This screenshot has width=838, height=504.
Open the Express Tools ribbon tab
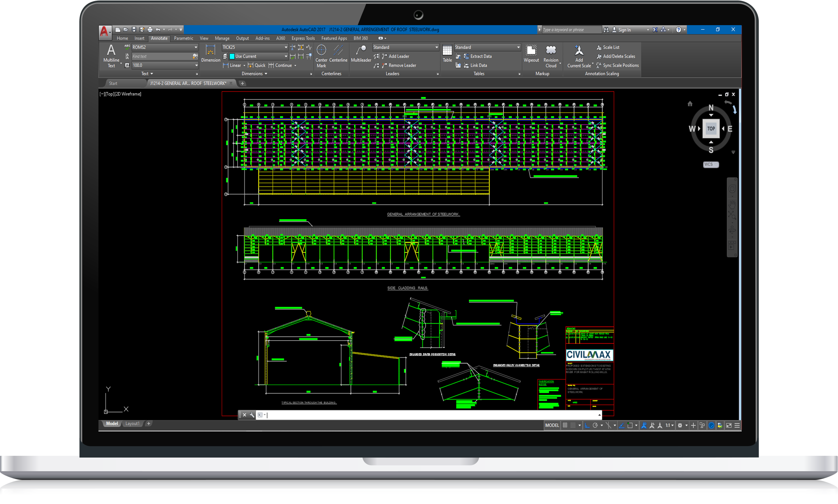pos(303,38)
